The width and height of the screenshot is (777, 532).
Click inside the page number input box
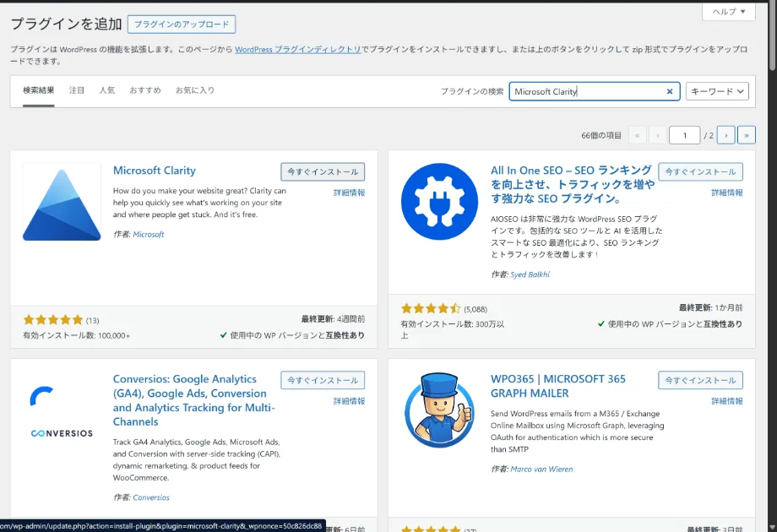pyautogui.click(x=684, y=134)
